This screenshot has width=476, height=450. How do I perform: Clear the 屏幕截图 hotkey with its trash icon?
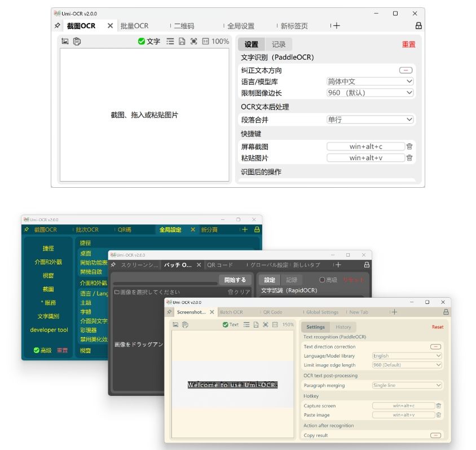coord(409,147)
